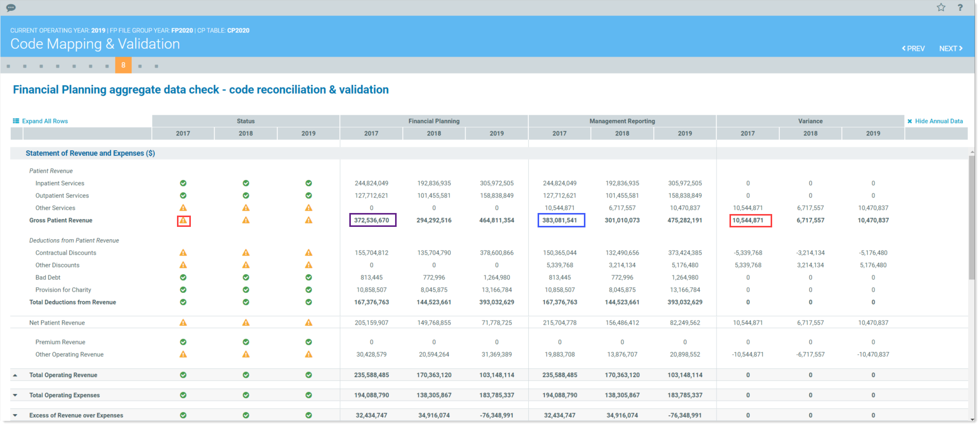The image size is (980, 426).
Task: Click Financial Planning 2017 value 372,536,670
Action: point(371,220)
